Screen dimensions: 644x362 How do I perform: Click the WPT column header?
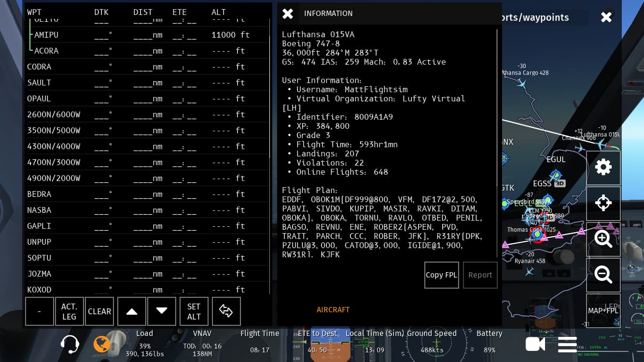(34, 12)
